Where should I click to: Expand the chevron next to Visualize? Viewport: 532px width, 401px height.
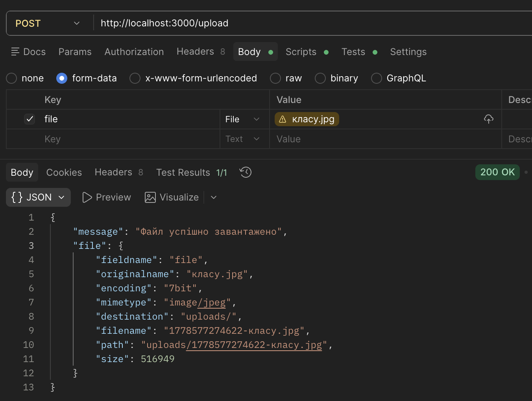[214, 197]
